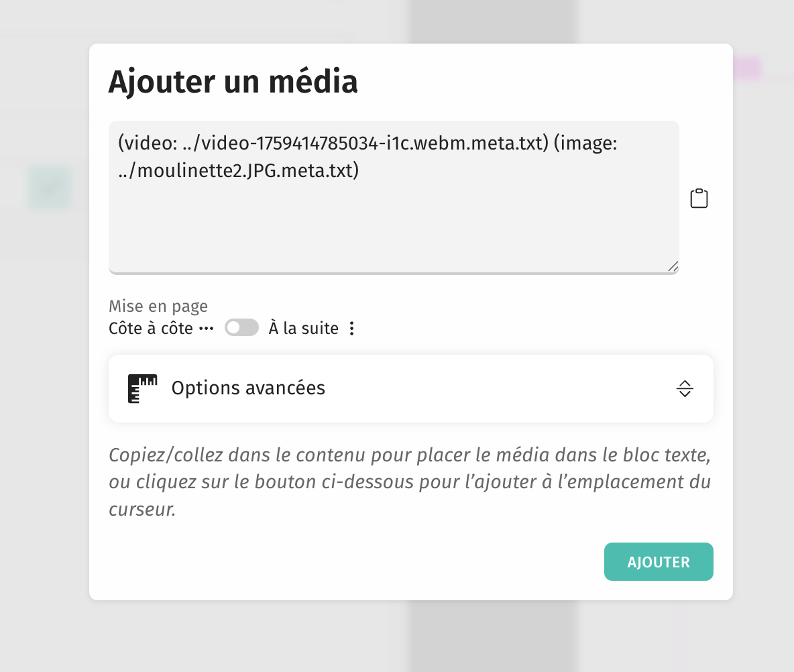Select the À la suite layout label
This screenshot has width=794, height=672.
tap(303, 329)
